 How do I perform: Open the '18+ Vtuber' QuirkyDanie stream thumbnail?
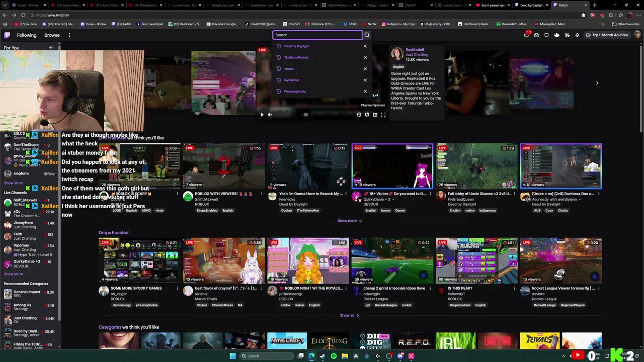coord(392,166)
